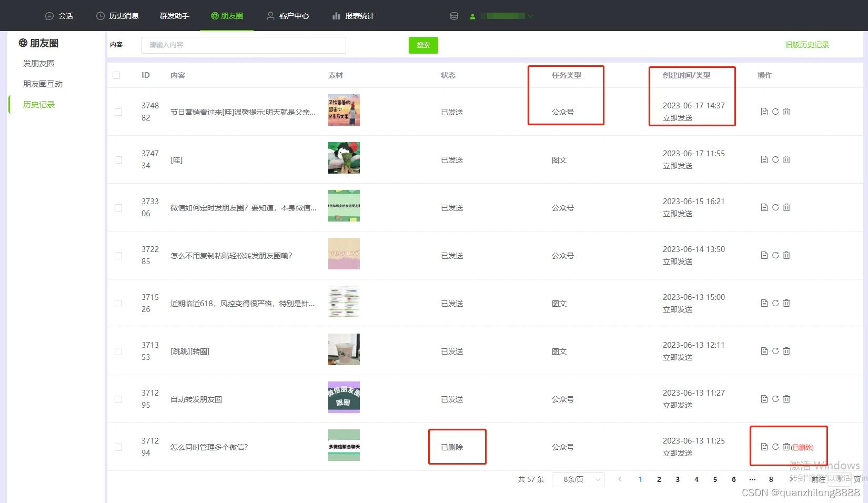
Task: Click the database icon in the top bar
Action: coord(453,15)
